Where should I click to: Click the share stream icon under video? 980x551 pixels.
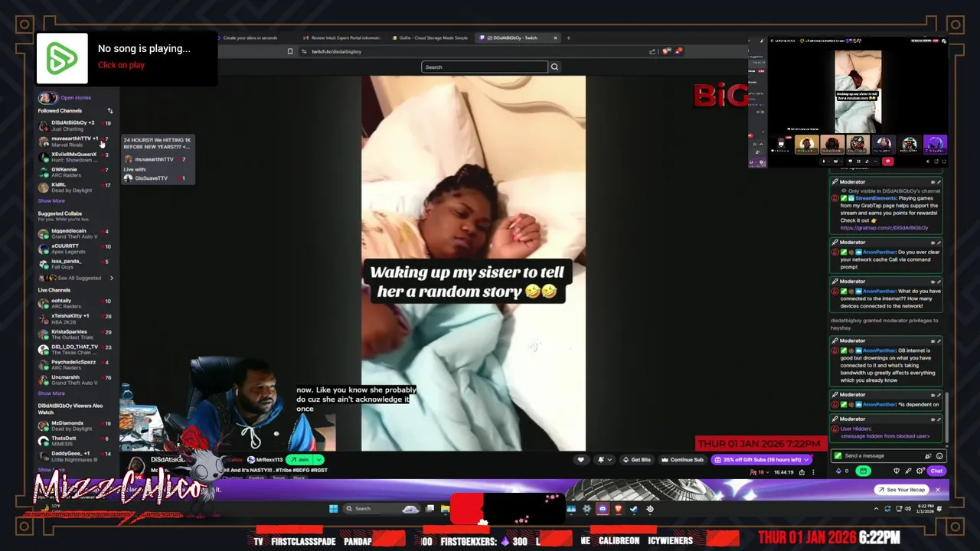(x=802, y=472)
